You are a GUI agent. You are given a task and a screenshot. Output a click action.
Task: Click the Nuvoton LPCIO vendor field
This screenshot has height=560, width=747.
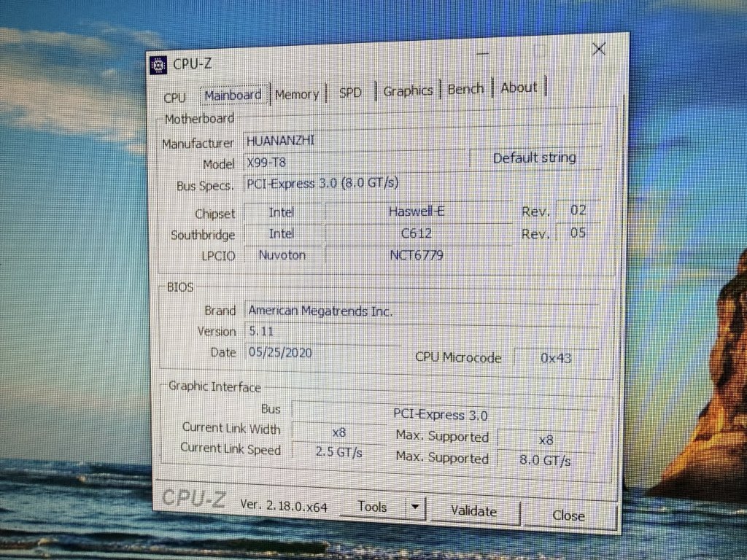pyautogui.click(x=282, y=254)
